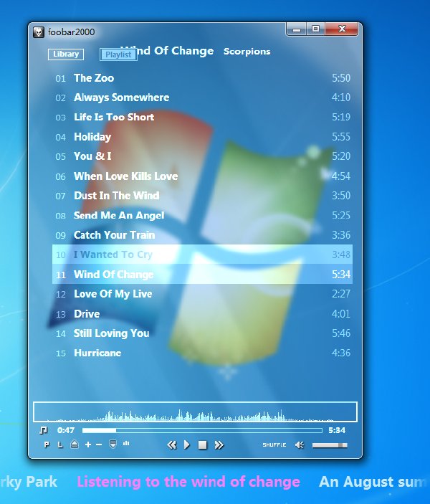Click the eject/open file icon

click(75, 444)
